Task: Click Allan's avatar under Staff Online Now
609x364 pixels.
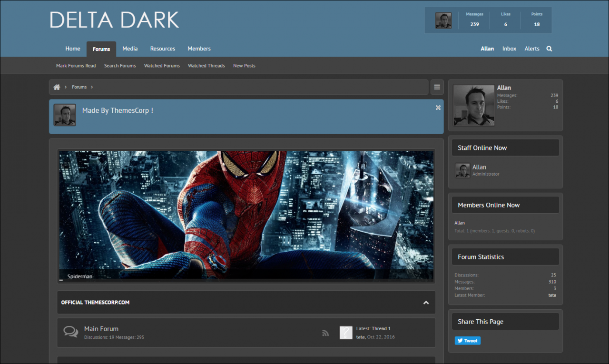Action: pos(462,170)
